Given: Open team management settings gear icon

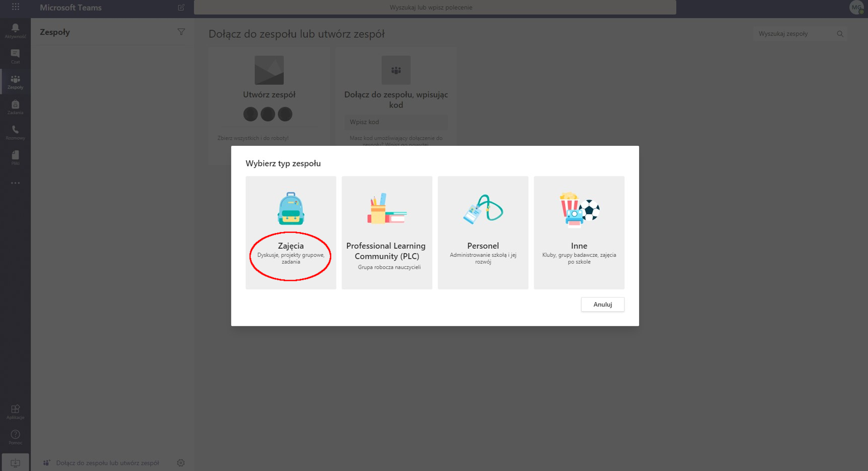Looking at the screenshot, I should point(181,463).
